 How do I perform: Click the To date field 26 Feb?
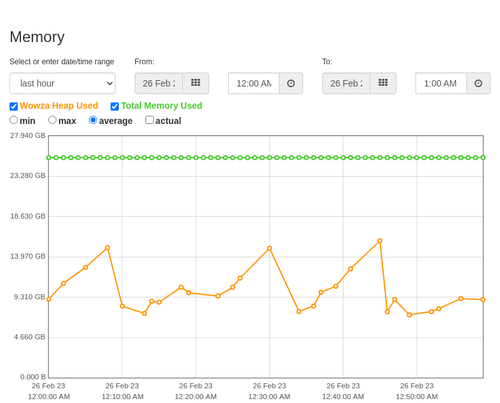(x=346, y=83)
